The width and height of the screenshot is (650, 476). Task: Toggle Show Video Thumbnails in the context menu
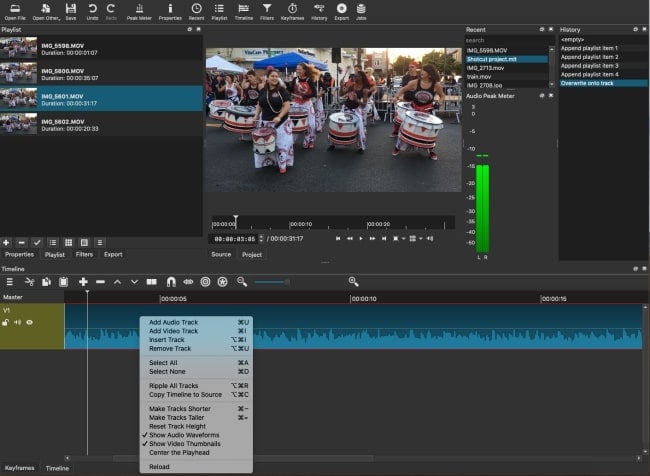pos(184,444)
